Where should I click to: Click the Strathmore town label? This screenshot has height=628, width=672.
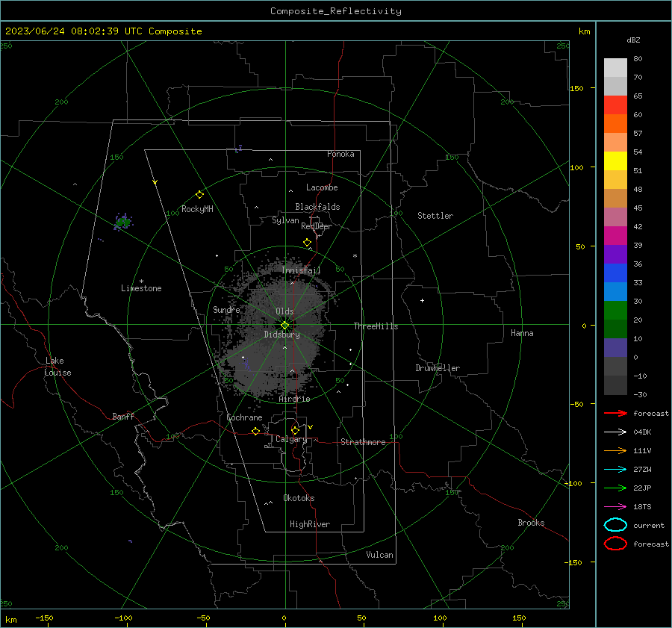(x=363, y=442)
